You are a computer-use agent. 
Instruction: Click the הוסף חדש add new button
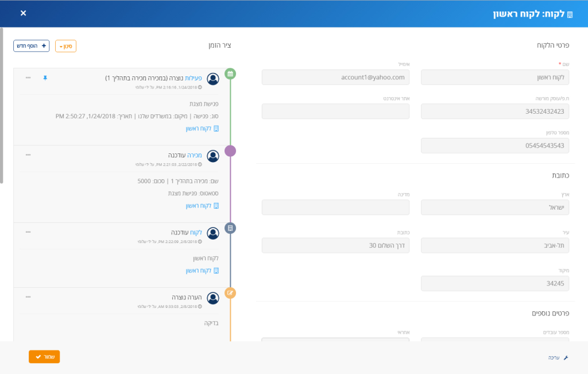pyautogui.click(x=32, y=46)
